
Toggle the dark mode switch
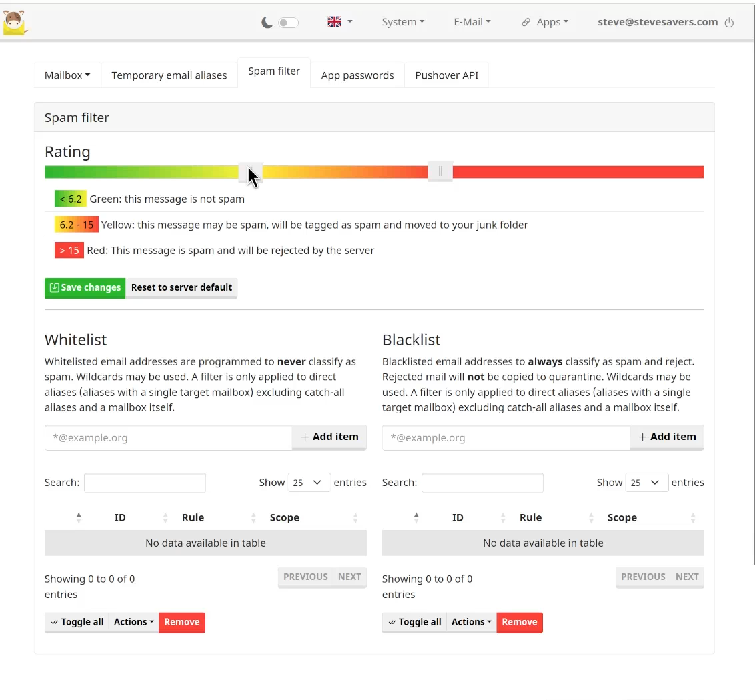pos(288,23)
